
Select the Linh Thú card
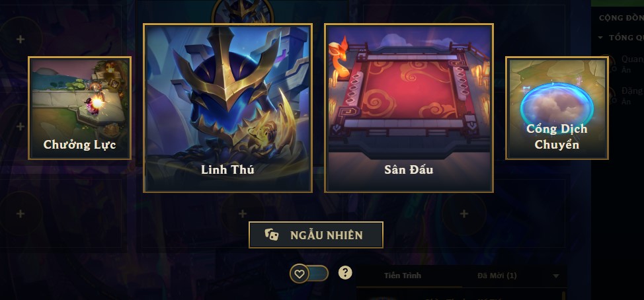coord(228,108)
